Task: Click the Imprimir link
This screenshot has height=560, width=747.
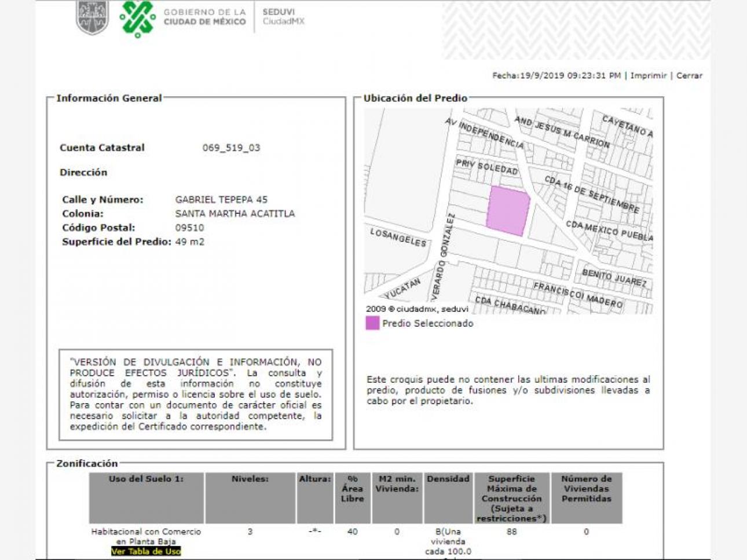Action: pos(649,75)
